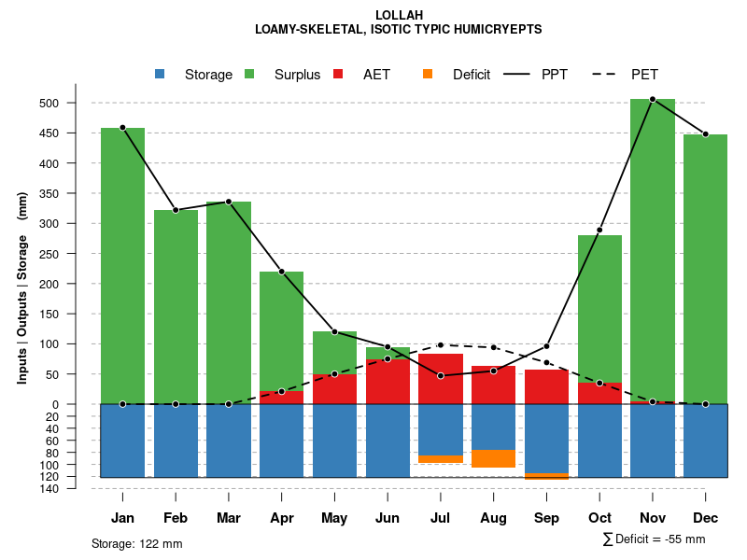Click the blue Storage legend swatch
Image resolution: width=747 pixels, height=560 pixels.
click(x=160, y=75)
